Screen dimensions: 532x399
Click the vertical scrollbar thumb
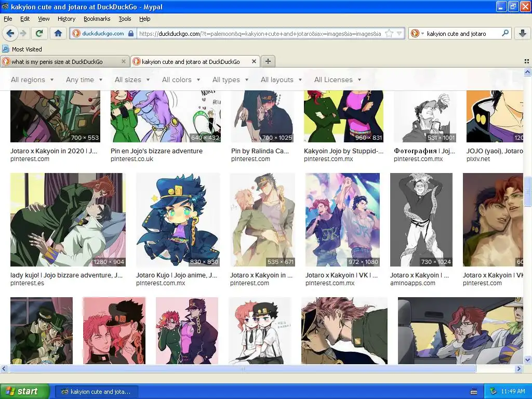coord(527,192)
